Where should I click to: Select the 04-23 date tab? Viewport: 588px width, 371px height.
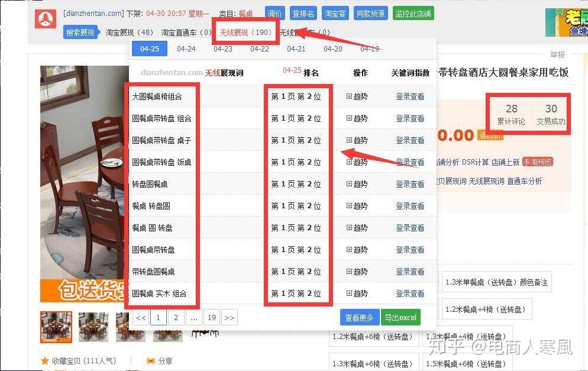pos(223,49)
